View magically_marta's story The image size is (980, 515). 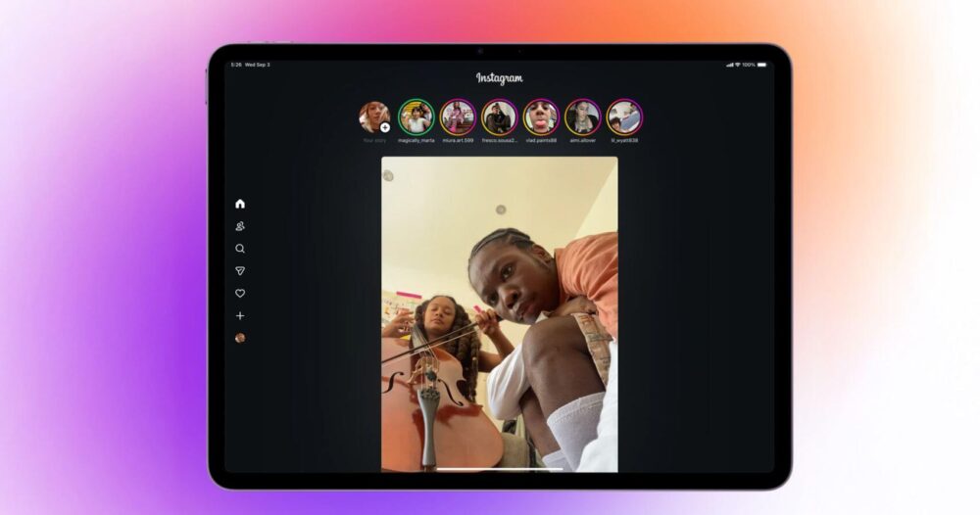pyautogui.click(x=416, y=117)
